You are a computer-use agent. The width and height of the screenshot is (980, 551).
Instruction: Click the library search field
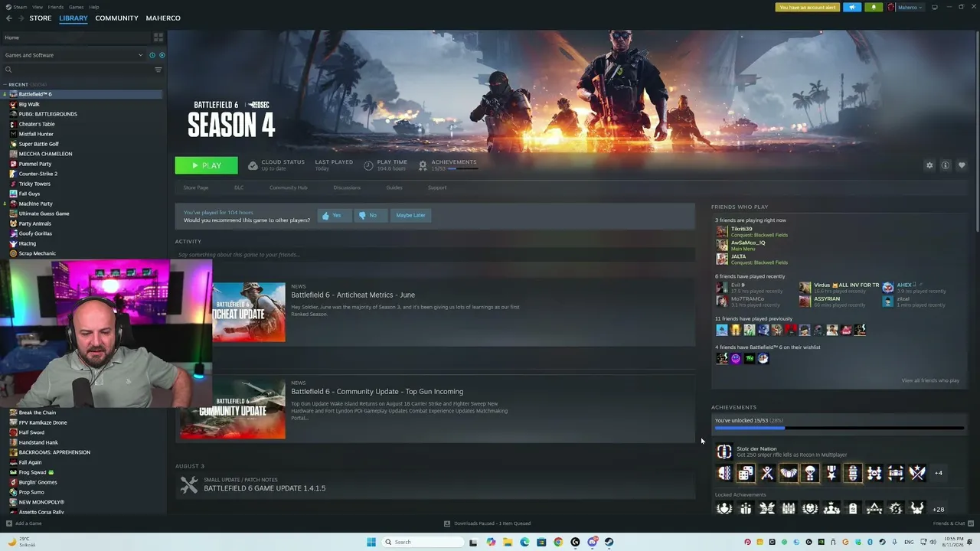pyautogui.click(x=77, y=70)
